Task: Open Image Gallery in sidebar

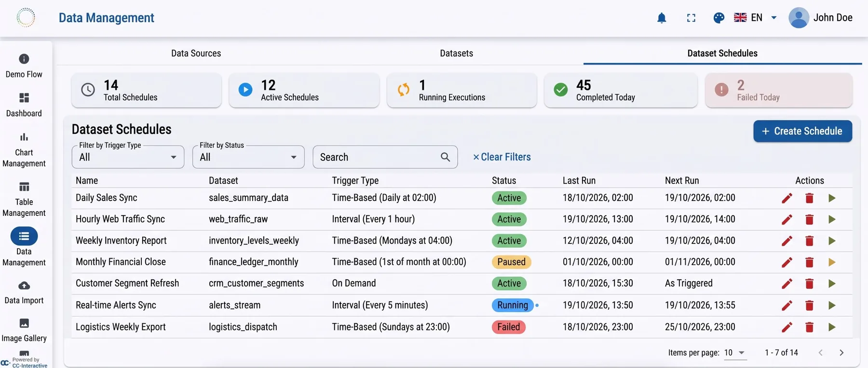Action: 24,330
